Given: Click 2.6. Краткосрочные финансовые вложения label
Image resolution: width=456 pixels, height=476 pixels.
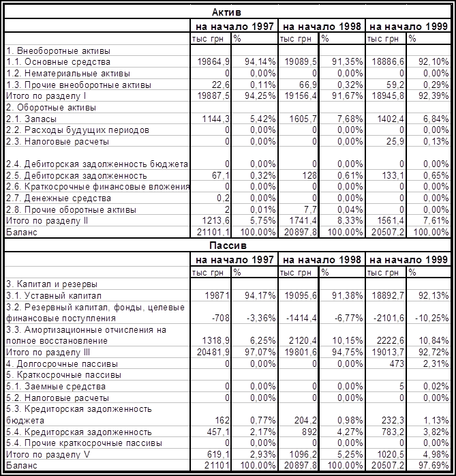Looking at the screenshot, I should (x=96, y=187).
